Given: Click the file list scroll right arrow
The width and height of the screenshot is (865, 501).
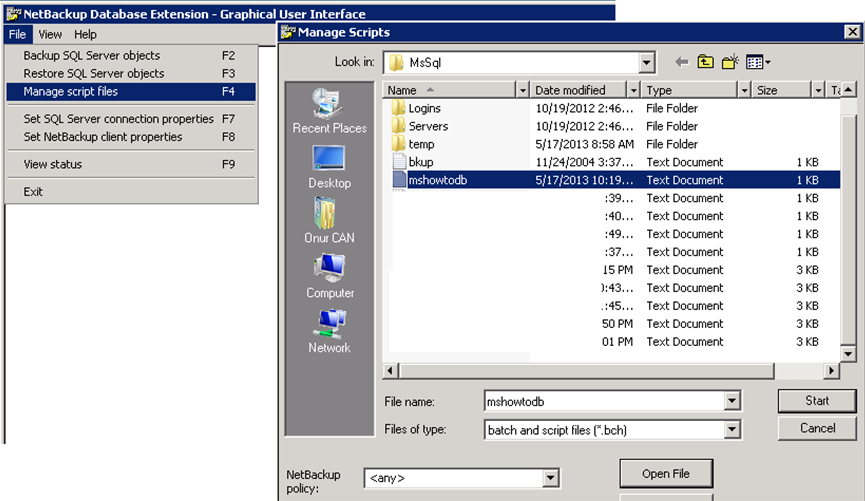Looking at the screenshot, I should point(831,371).
